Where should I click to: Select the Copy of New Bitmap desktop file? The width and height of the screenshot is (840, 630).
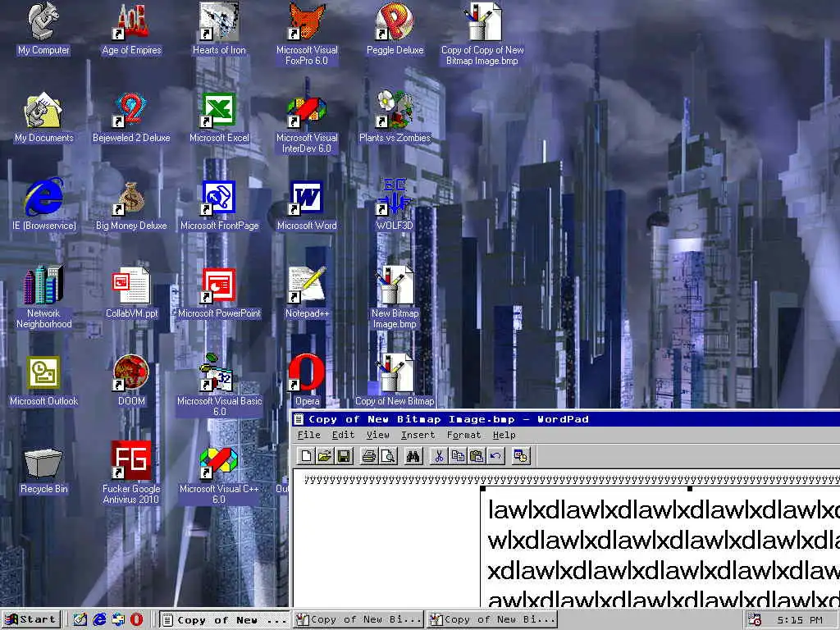pos(395,381)
